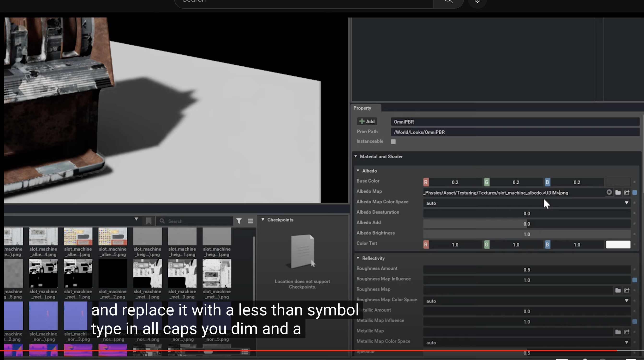Toggle blue indicator beside Metallic Map Influence
The height and width of the screenshot is (360, 644).
pos(634,322)
